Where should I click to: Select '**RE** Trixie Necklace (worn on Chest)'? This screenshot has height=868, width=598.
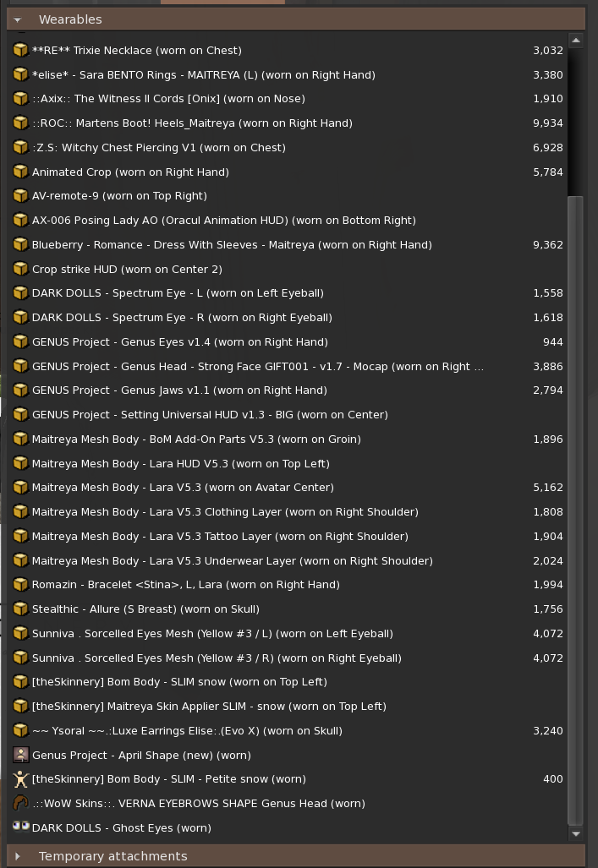click(137, 51)
